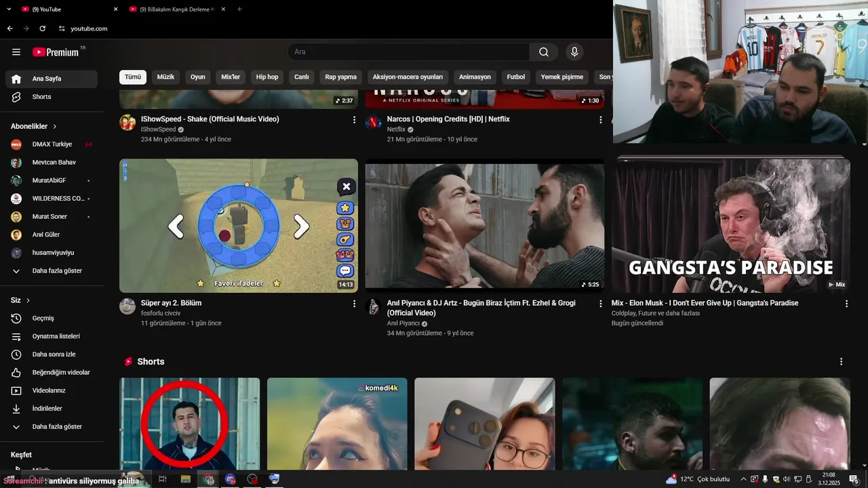Open the YouTube hamburger guide menu

[x=16, y=52]
